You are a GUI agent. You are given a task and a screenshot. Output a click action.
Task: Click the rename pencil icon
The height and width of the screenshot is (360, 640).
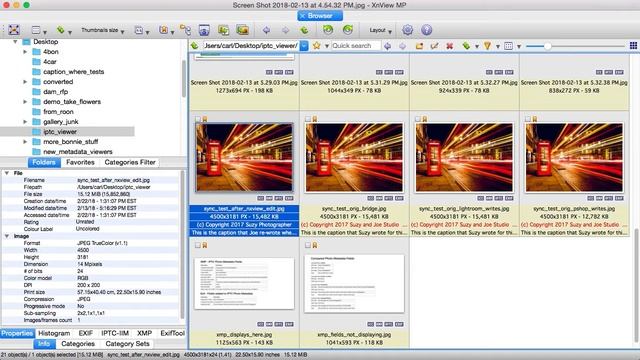coord(434,46)
